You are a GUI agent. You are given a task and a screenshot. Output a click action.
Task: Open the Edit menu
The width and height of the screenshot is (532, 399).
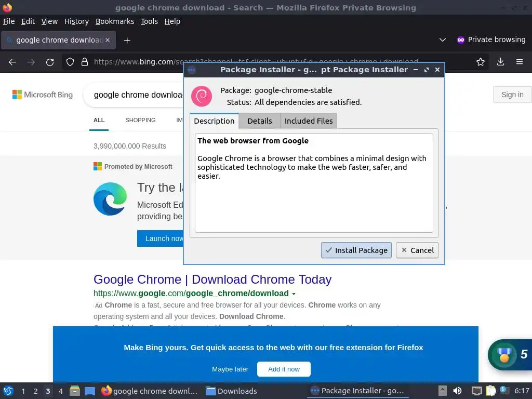(x=28, y=21)
